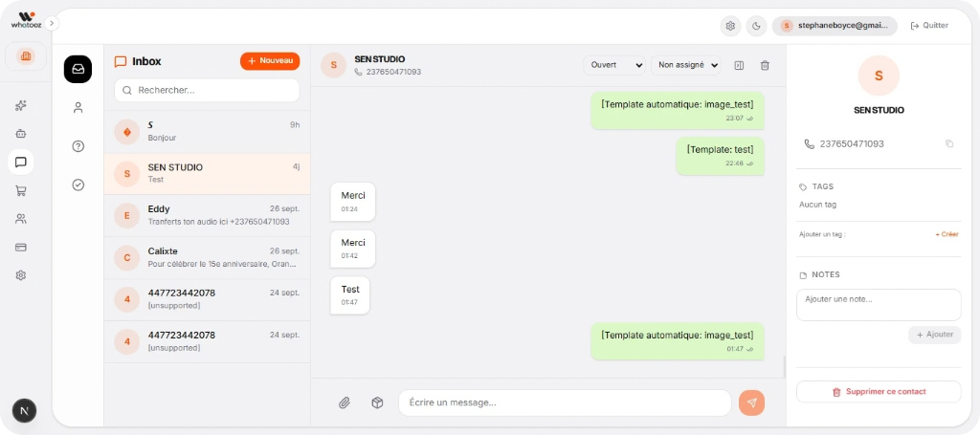Open the sparkles AI icon in sidebar
This screenshot has height=435, width=980.
21,105
